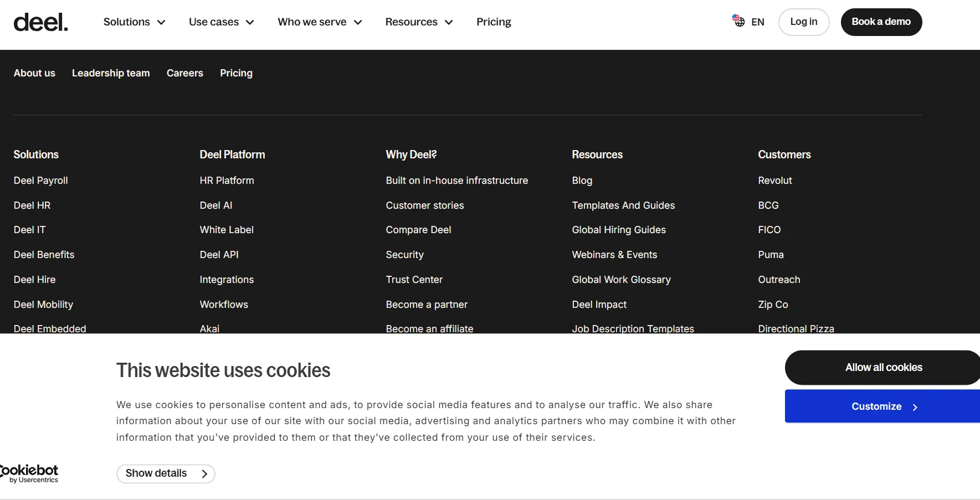
Task: Expand the Use cases dropdown chevron
Action: [250, 22]
